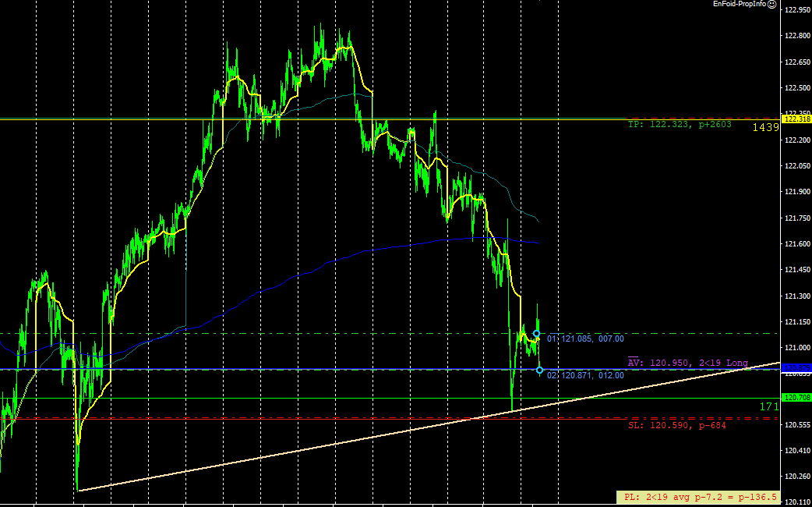This screenshot has width=812, height=507.
Task: Click the green 120.708 price tag on axis
Action: (x=796, y=398)
